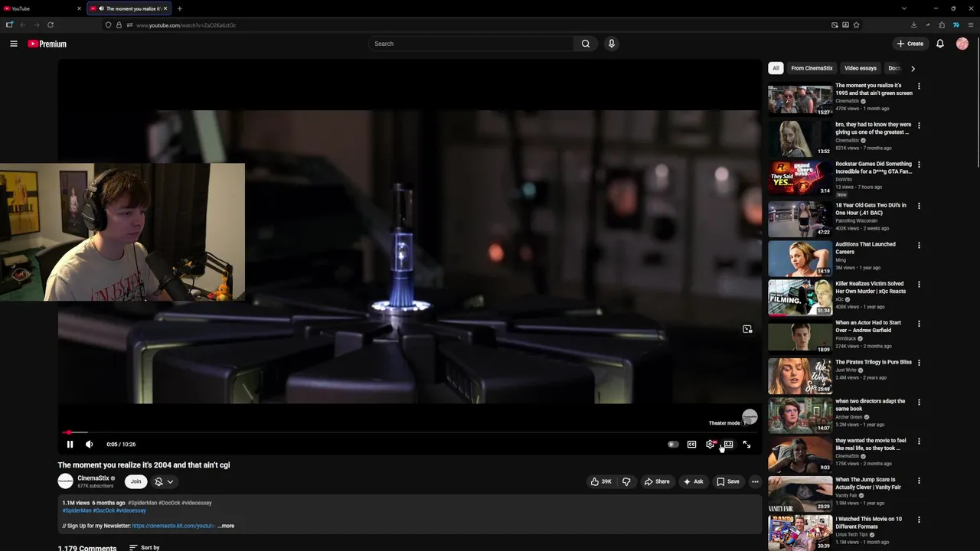Expand the description with ...more
Viewport: 980px width, 551px height.
pos(227,526)
